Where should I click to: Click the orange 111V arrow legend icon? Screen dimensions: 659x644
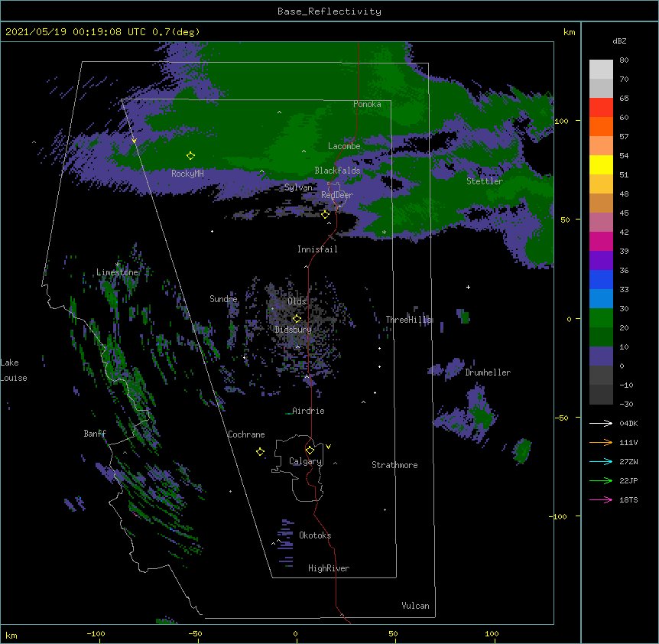pos(601,443)
